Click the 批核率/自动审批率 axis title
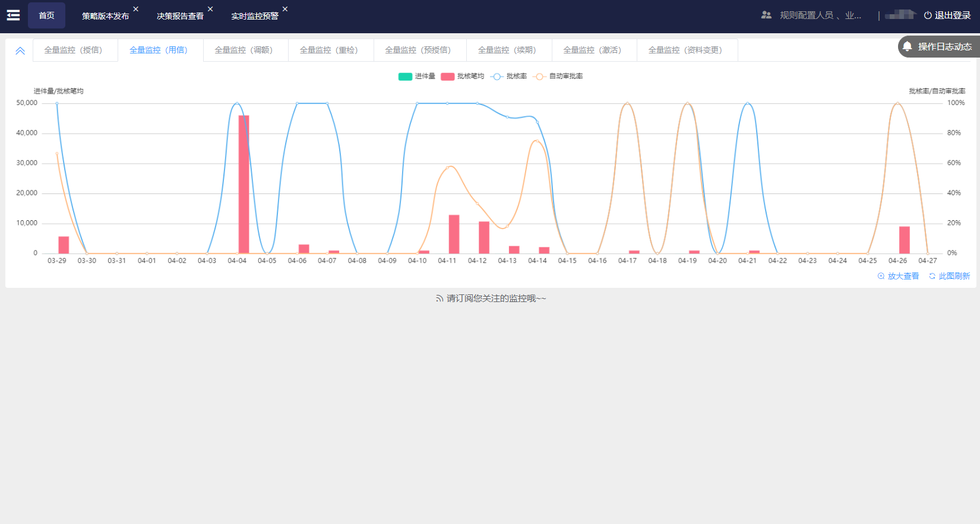 pyautogui.click(x=937, y=91)
